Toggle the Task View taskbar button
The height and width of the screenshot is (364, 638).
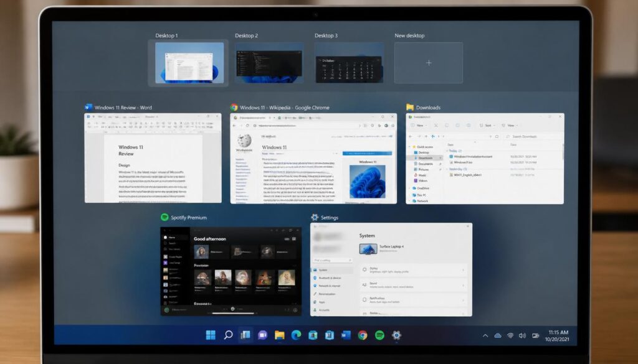pyautogui.click(x=245, y=335)
